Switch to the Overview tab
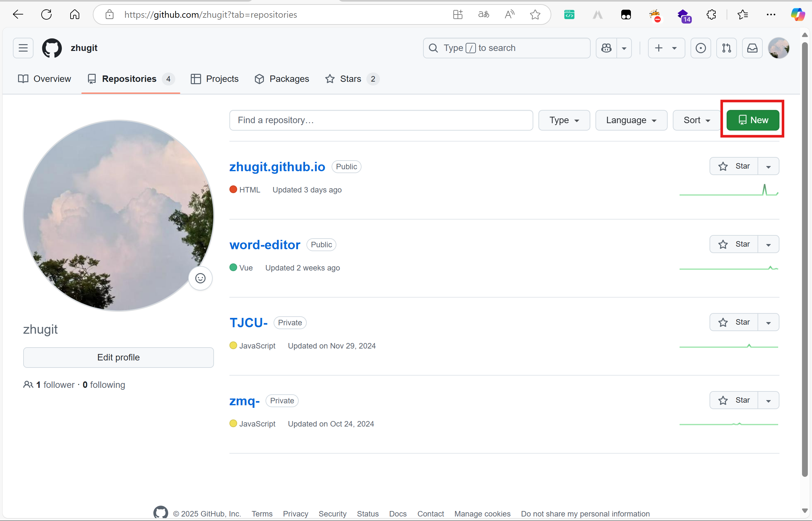 [x=44, y=79]
